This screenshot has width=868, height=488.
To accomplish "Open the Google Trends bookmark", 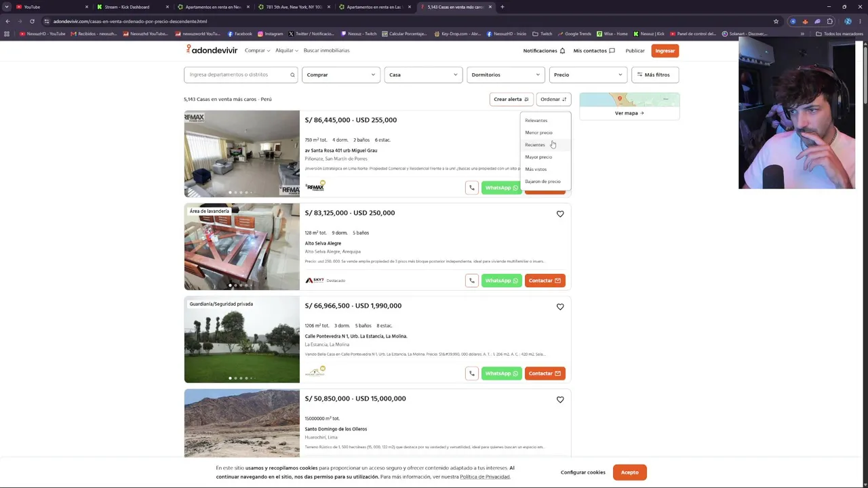I will click(x=574, y=34).
